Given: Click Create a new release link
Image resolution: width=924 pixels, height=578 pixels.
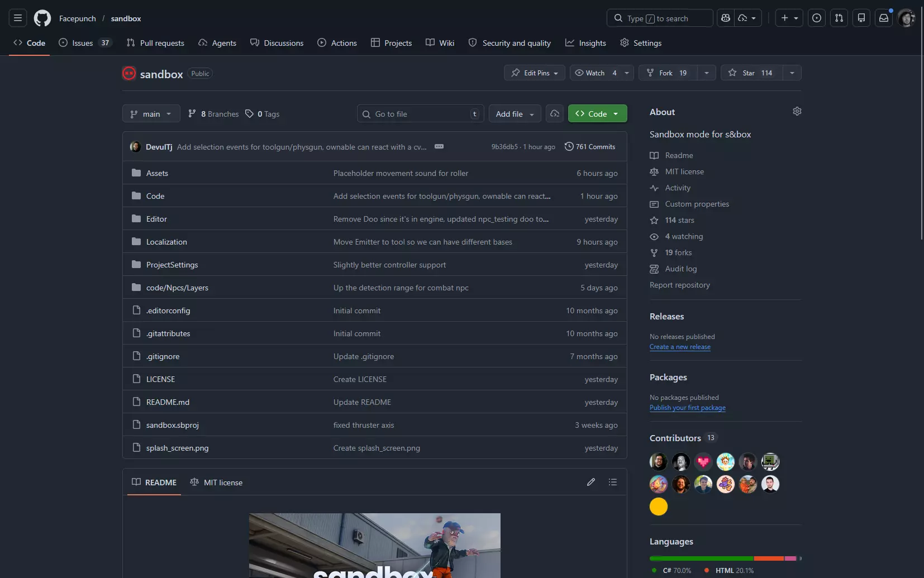Looking at the screenshot, I should pos(680,347).
